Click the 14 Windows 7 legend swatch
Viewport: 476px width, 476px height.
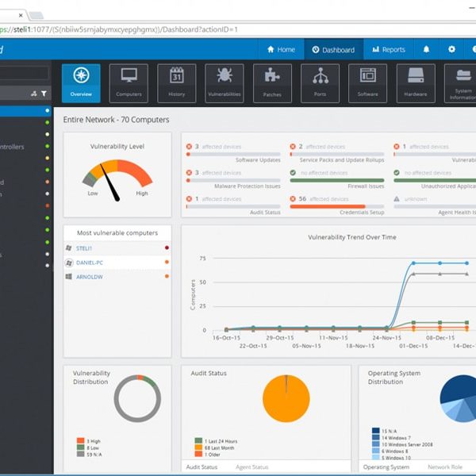click(x=376, y=437)
